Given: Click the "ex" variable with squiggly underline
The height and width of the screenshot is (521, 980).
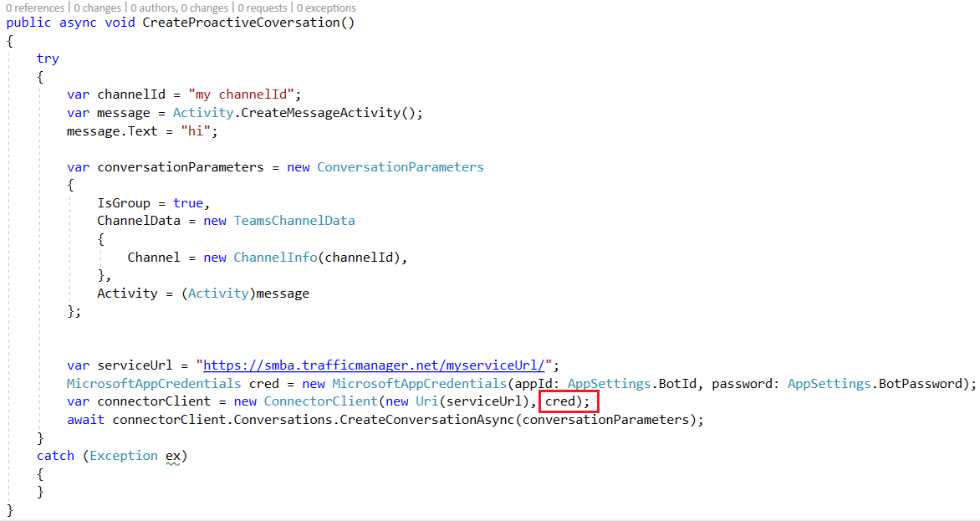Looking at the screenshot, I should (x=173, y=455).
